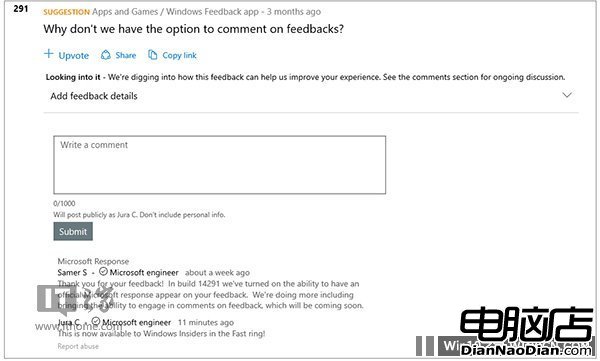
Task: Click the Share icon
Action: (x=106, y=55)
